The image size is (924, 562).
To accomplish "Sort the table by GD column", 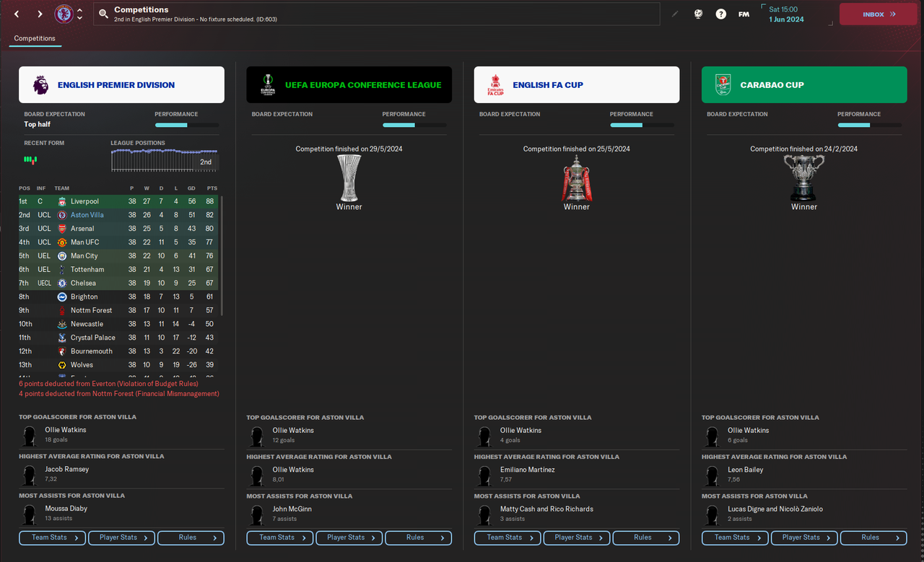I will tap(191, 188).
